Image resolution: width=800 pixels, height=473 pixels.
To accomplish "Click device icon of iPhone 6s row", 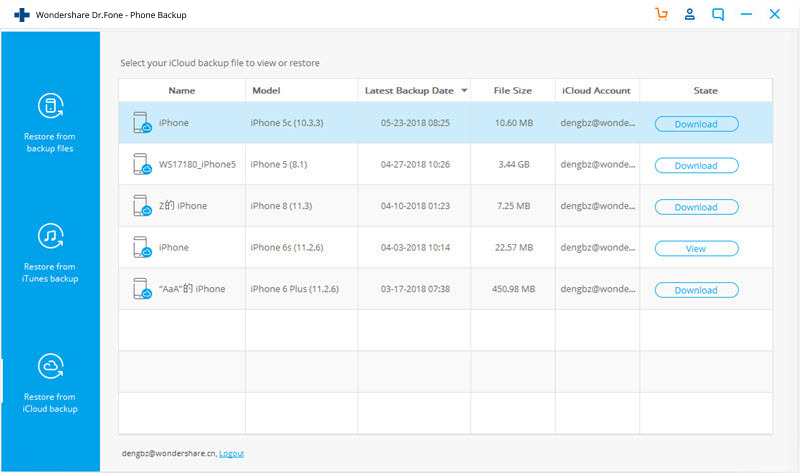I will coord(142,247).
